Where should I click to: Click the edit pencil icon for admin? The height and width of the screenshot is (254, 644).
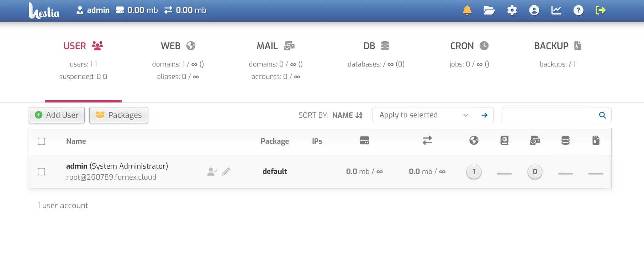click(x=226, y=172)
